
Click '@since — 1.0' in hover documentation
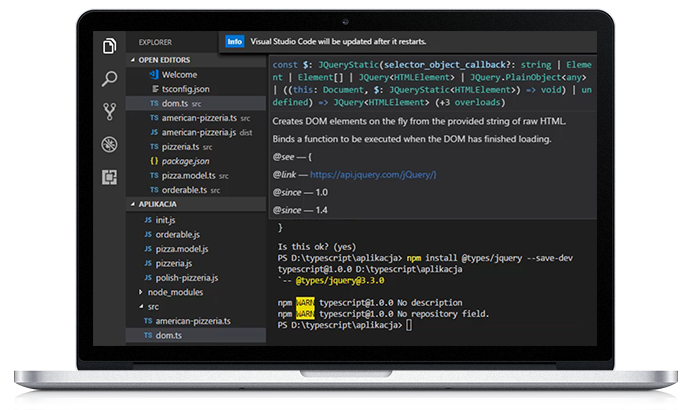pos(300,192)
